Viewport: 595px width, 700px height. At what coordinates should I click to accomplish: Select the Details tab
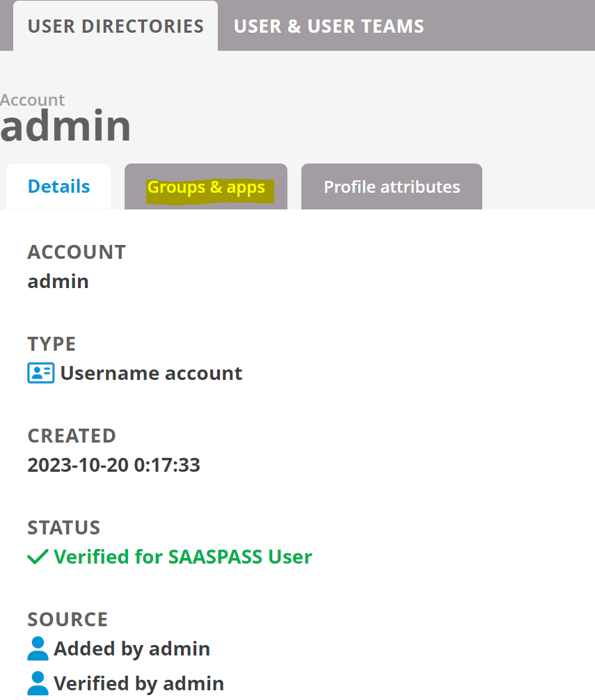pos(58,186)
